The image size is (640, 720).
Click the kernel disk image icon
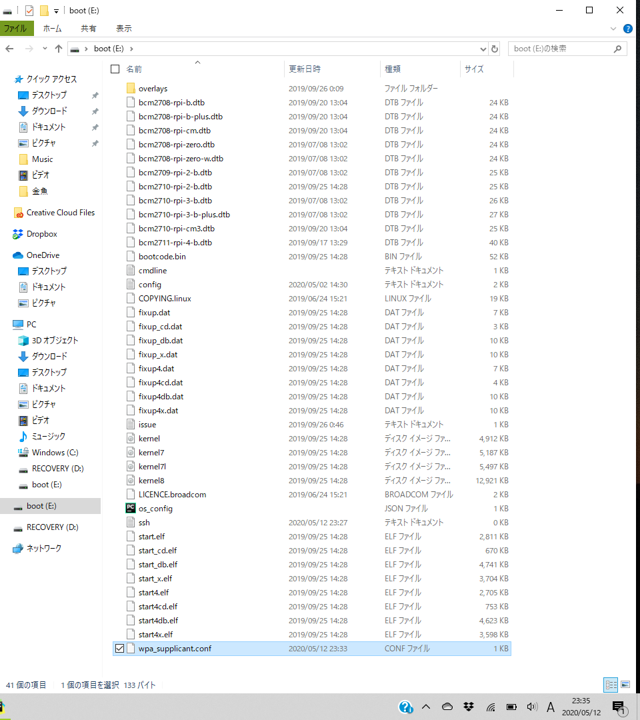(x=131, y=439)
